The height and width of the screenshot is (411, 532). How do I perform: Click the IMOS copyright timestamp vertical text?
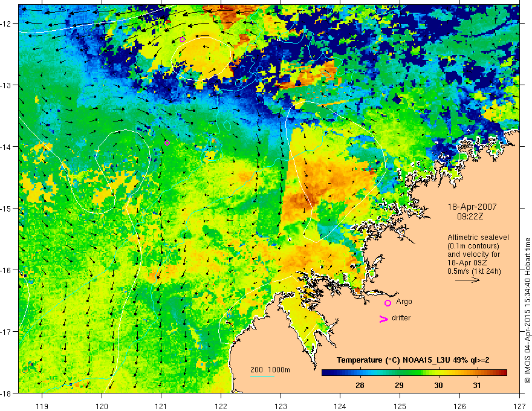[x=527, y=311]
